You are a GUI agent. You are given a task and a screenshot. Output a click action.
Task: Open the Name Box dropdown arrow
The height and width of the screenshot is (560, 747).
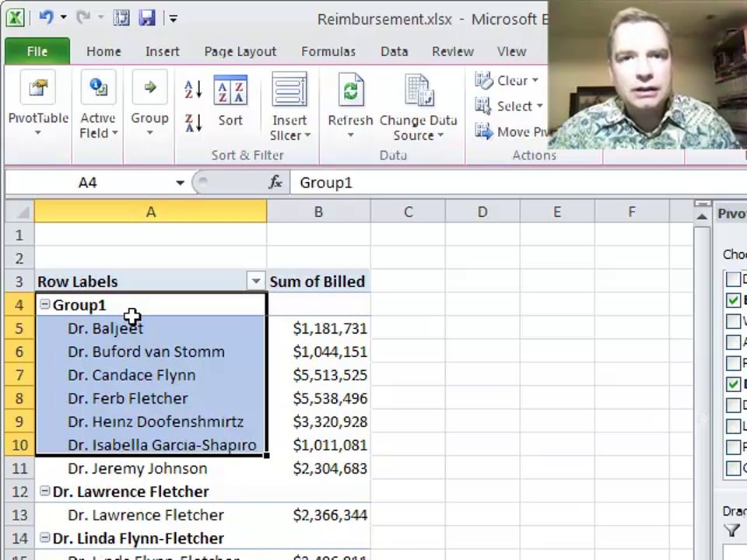click(x=180, y=183)
